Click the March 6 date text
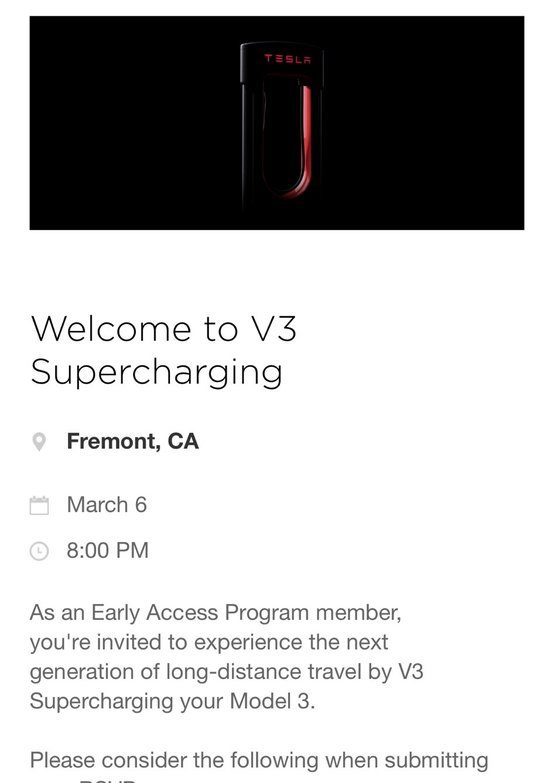Viewport: 554px width, 783px height. (107, 505)
